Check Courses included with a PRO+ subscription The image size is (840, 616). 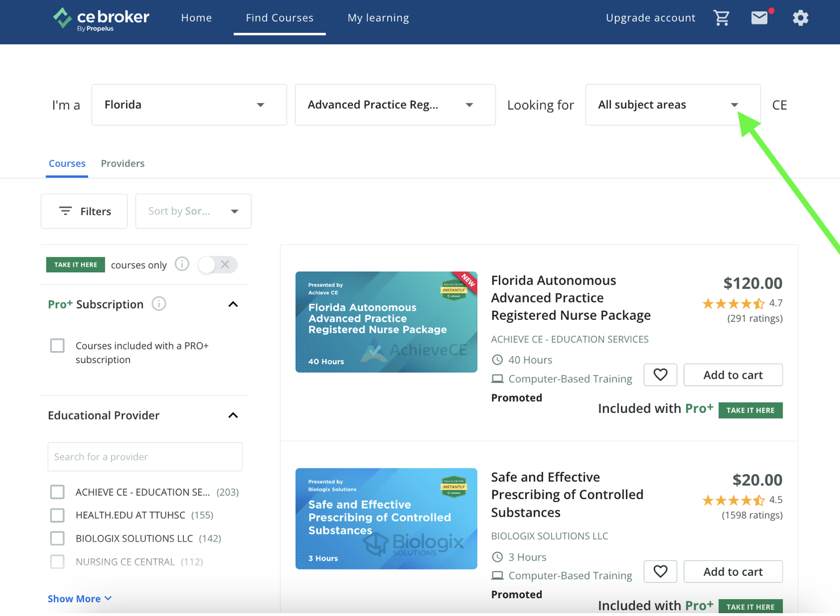tap(57, 345)
